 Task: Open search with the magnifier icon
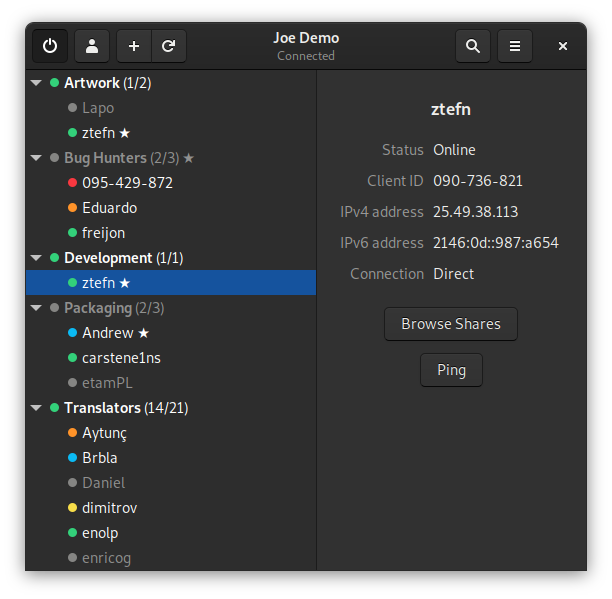coord(473,46)
